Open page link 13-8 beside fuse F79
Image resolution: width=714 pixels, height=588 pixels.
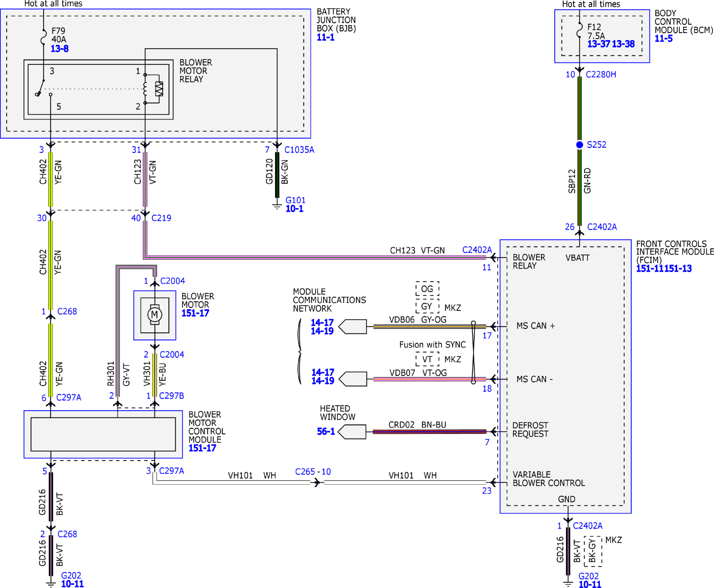coord(60,49)
